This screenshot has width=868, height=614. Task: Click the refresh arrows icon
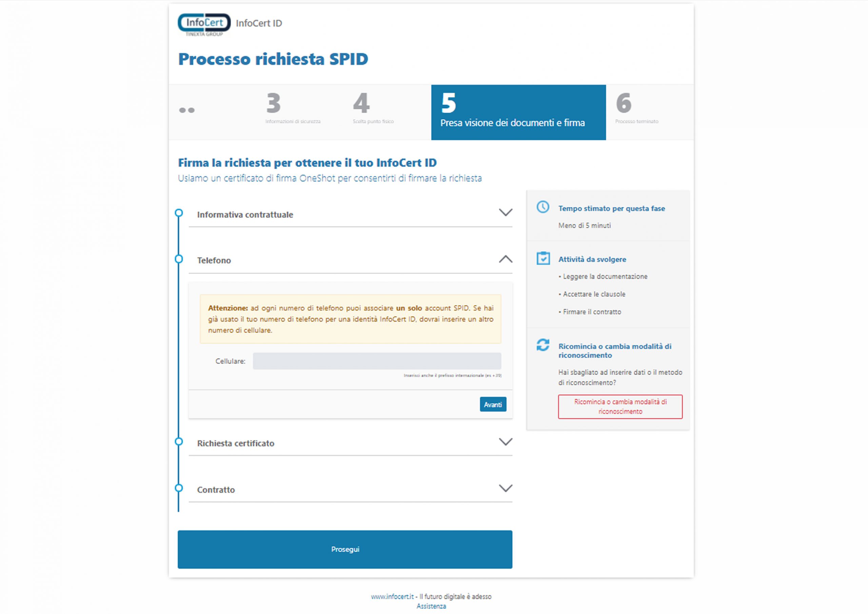click(543, 345)
